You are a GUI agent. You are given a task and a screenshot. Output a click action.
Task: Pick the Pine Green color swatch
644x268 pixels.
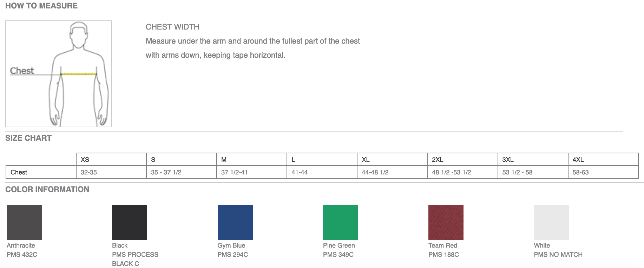[341, 222]
